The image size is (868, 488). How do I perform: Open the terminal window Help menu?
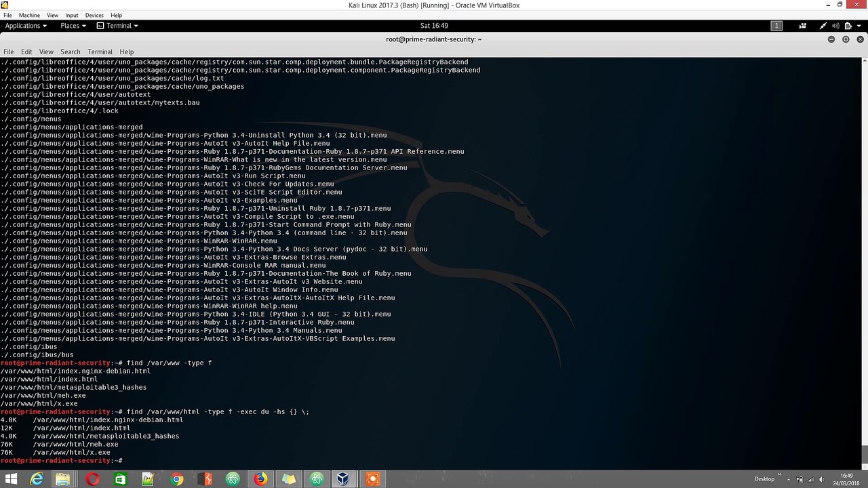pos(127,52)
